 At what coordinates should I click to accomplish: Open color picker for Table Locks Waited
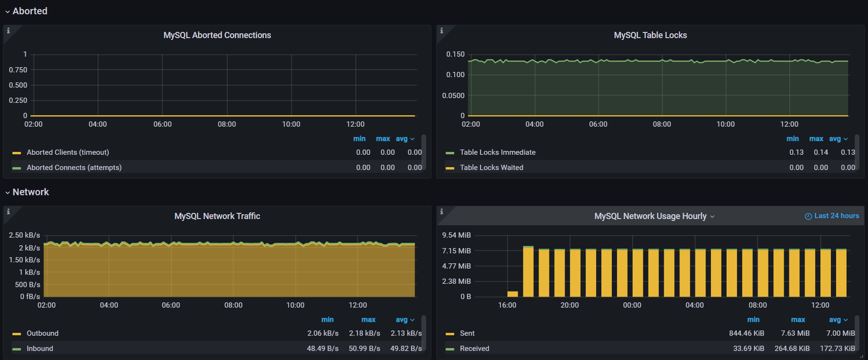pos(450,168)
